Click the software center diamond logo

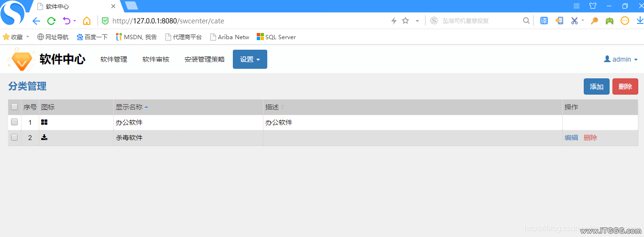(x=22, y=59)
